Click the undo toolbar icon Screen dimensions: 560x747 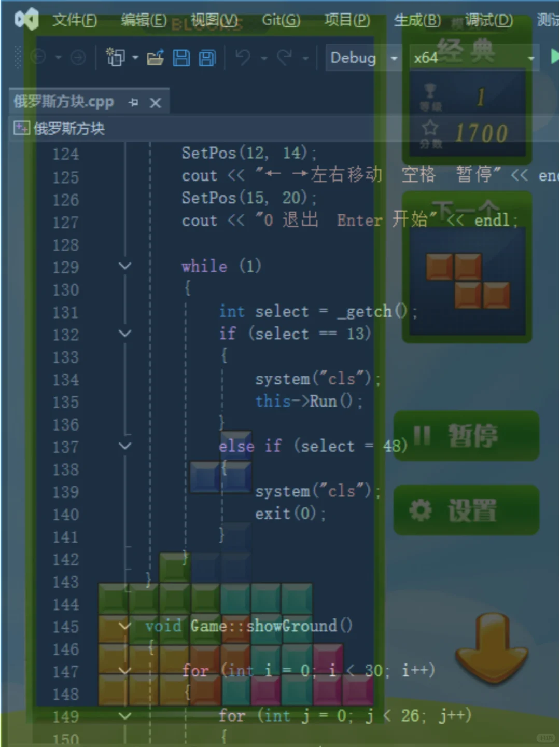[243, 57]
